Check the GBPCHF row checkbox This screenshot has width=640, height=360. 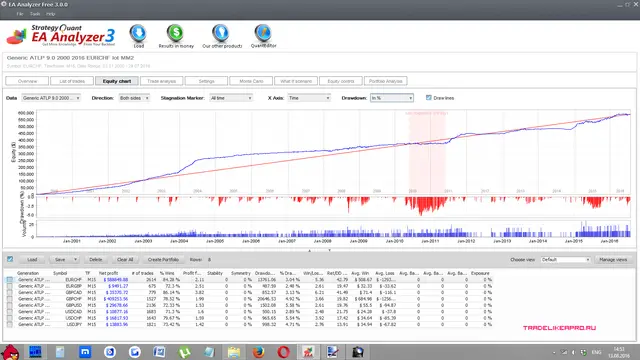[x=9, y=299]
